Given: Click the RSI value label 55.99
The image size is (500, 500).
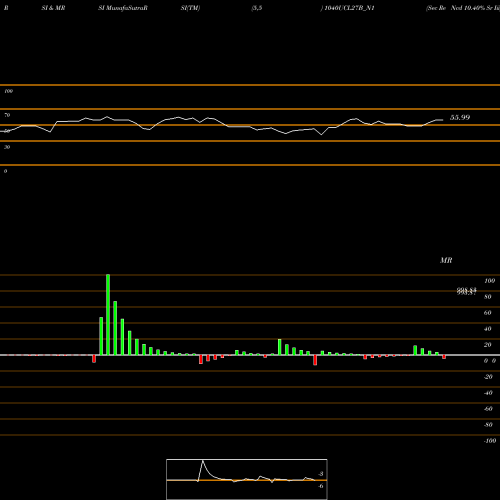Looking at the screenshot, I should pyautogui.click(x=460, y=117).
